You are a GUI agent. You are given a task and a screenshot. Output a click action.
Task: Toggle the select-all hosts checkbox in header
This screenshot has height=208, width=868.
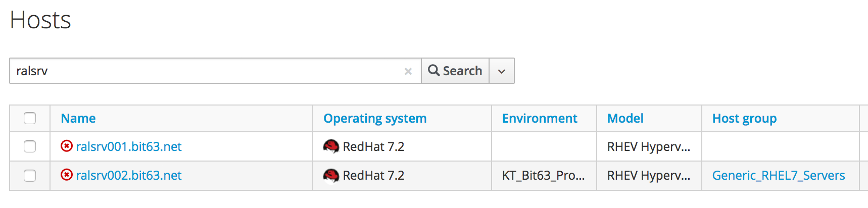point(30,118)
